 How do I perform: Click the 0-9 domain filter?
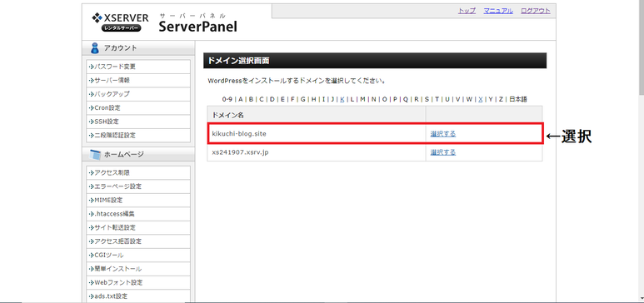coord(227,99)
